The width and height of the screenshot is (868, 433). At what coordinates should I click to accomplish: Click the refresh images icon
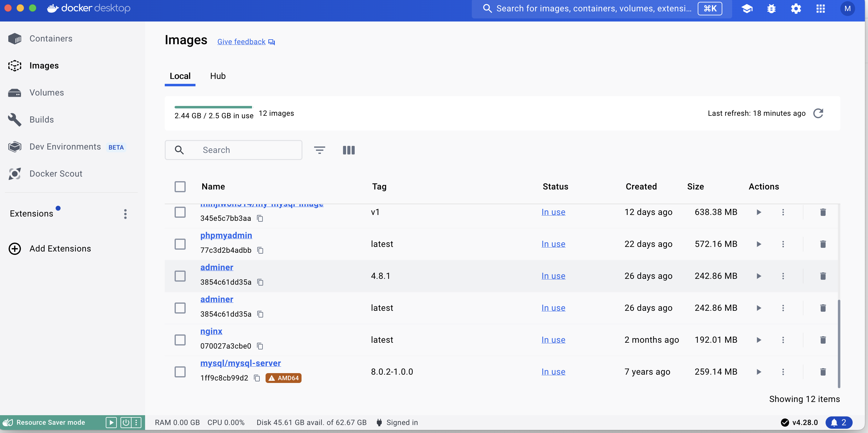click(818, 113)
